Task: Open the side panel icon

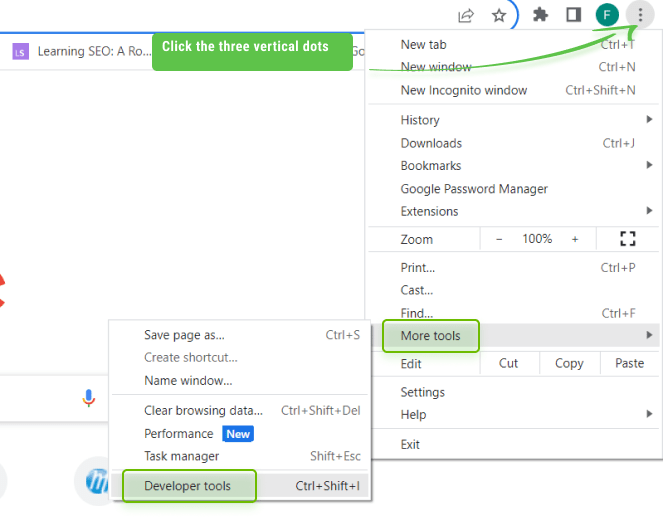Action: click(x=573, y=15)
